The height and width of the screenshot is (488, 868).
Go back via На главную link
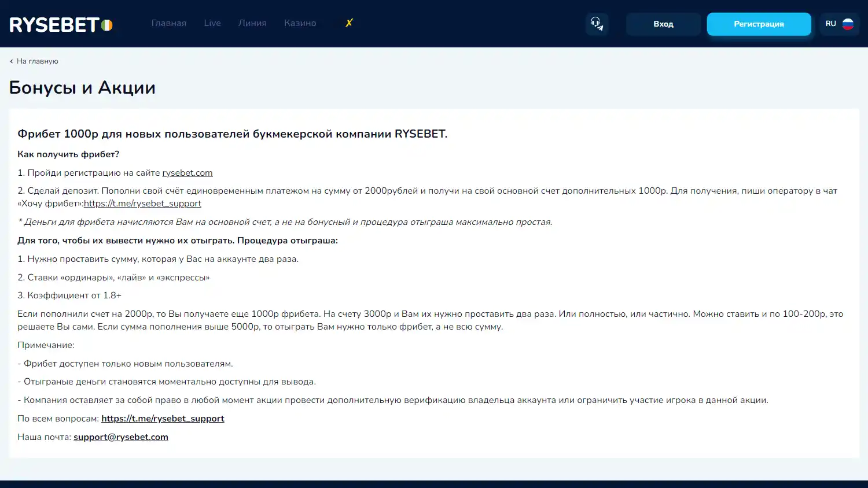coord(34,61)
